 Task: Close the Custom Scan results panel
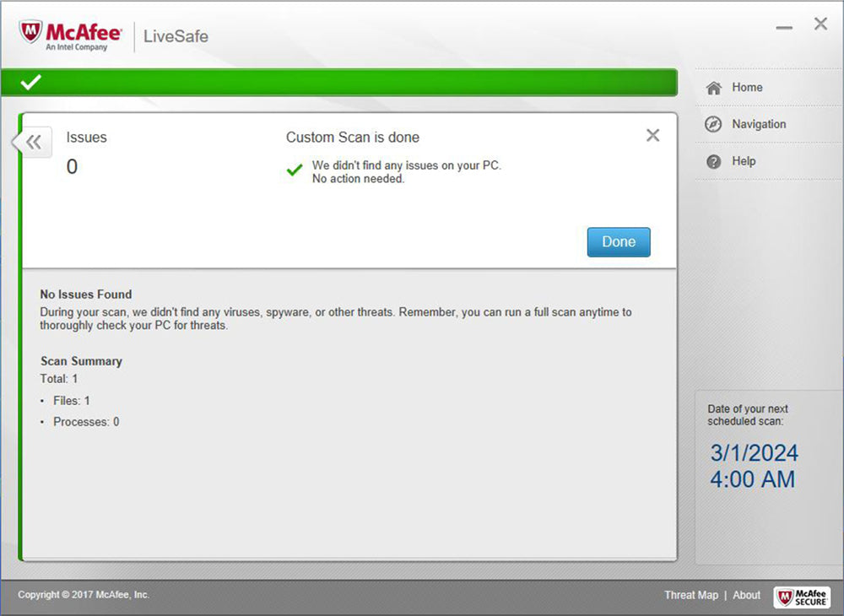point(652,136)
